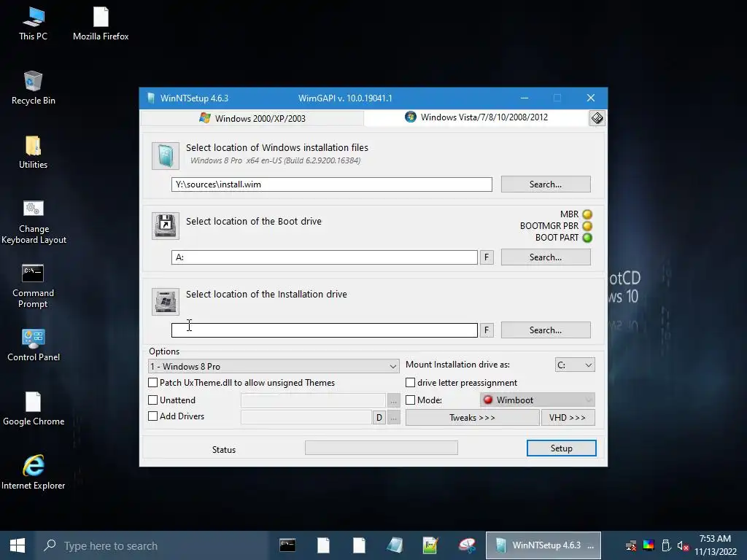Click the install.wim path input field

(332, 184)
